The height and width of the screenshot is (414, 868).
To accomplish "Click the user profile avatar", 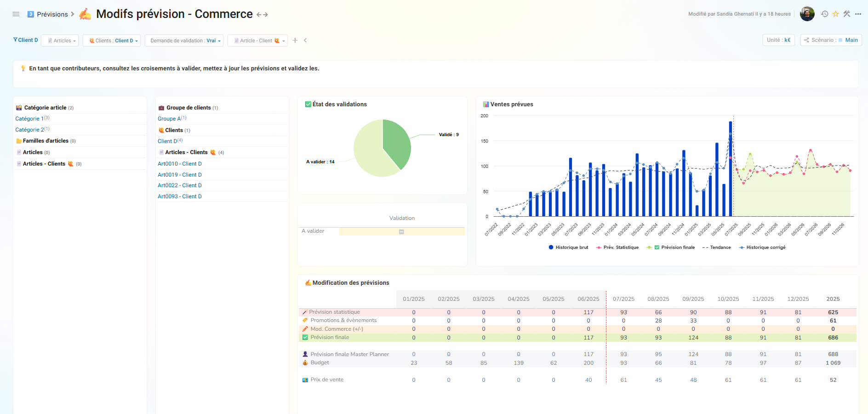I will pos(807,14).
